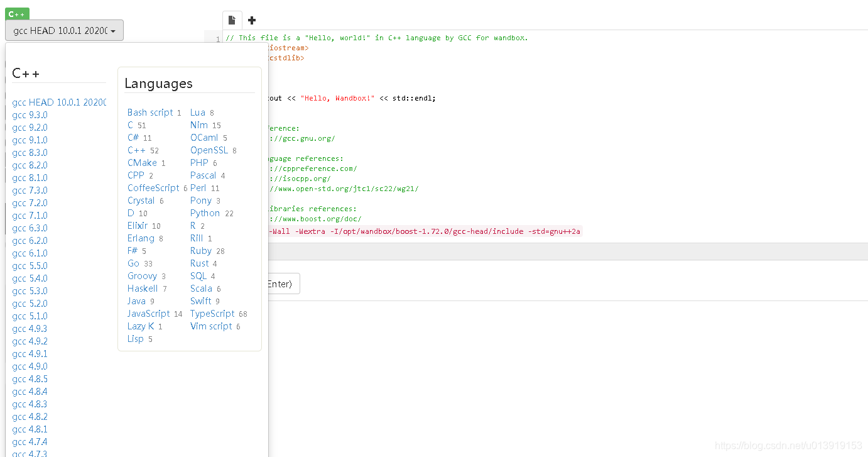Screen dimensions: 868x457
Task: Select Groovy language
Action: pyautogui.click(x=142, y=276)
